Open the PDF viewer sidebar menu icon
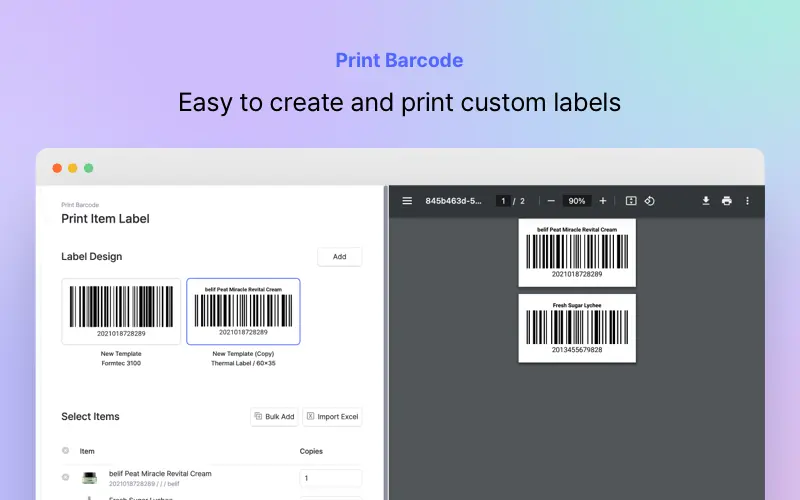Image resolution: width=800 pixels, height=500 pixels. click(407, 201)
